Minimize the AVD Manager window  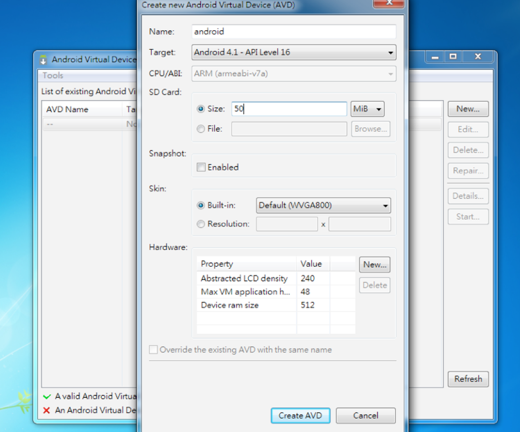pos(435,57)
